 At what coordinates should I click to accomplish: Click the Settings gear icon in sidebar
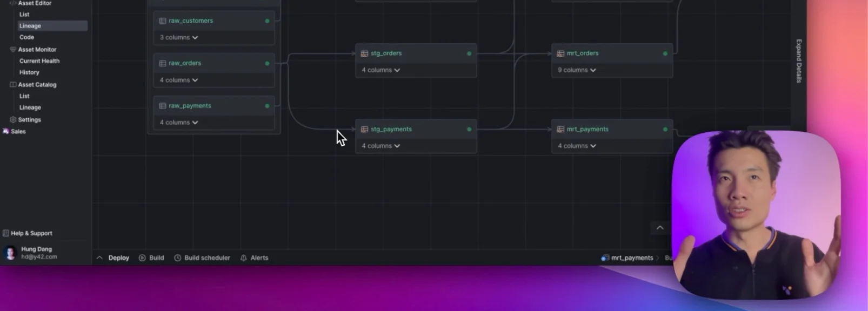tap(13, 120)
